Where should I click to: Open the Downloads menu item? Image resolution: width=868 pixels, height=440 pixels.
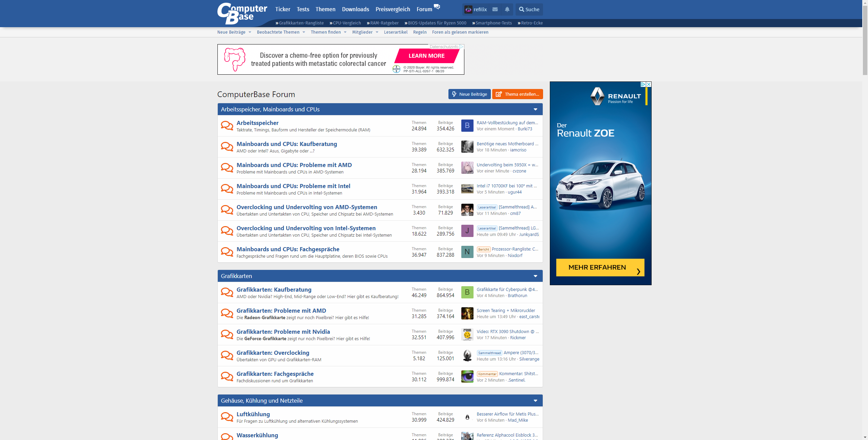[x=355, y=10]
